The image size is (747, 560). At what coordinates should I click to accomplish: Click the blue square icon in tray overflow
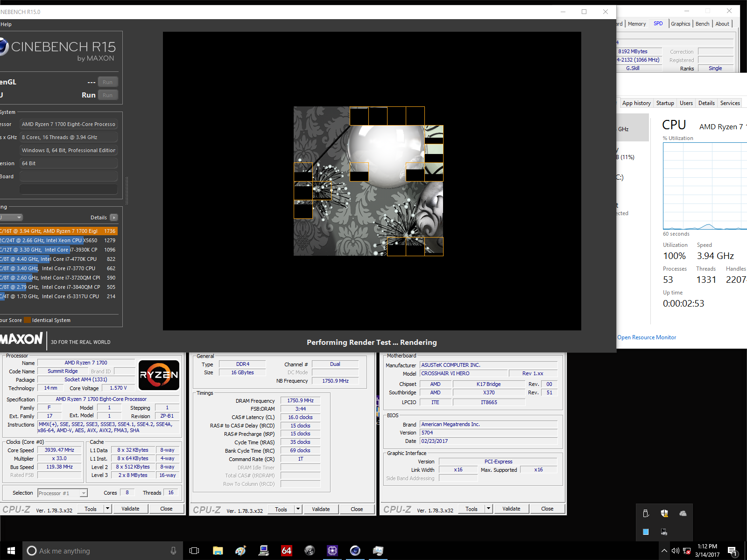(x=646, y=532)
